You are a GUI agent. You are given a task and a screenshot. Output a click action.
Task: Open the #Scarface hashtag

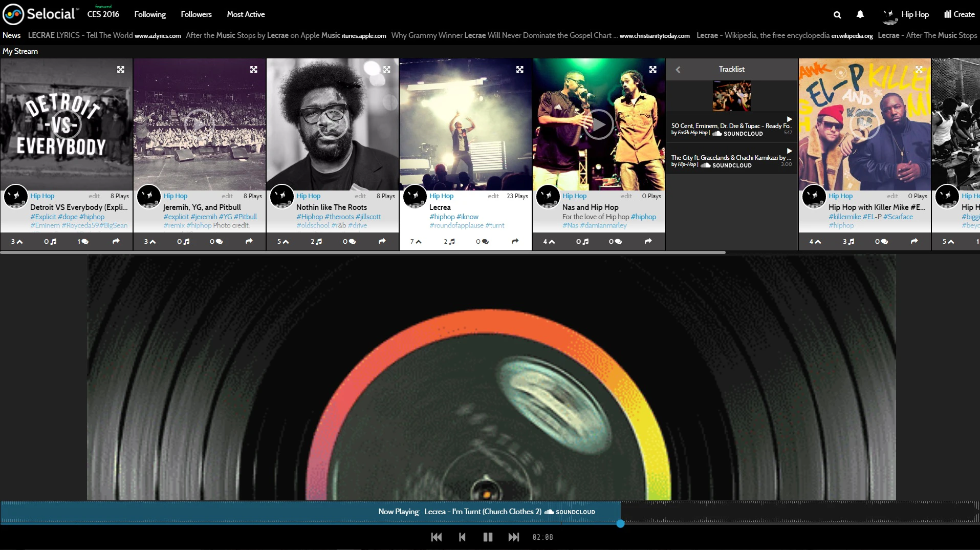coord(898,217)
